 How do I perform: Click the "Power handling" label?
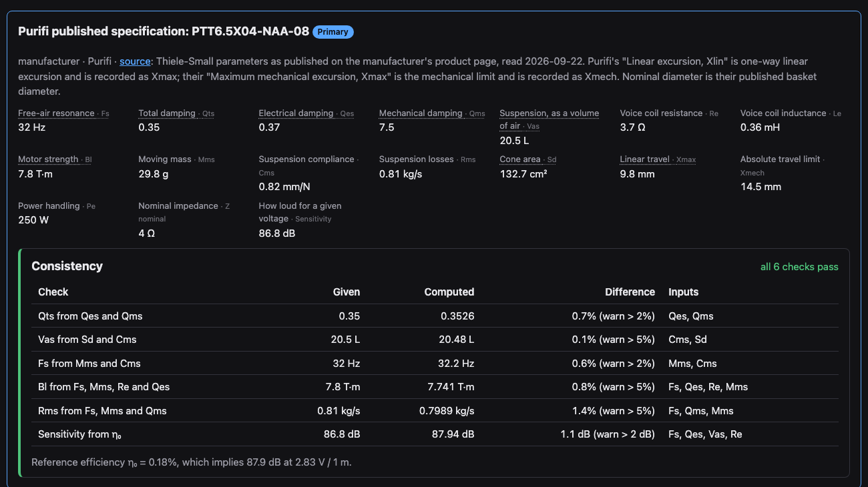coord(49,206)
